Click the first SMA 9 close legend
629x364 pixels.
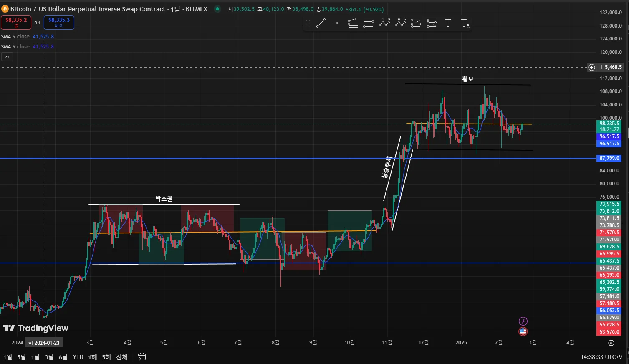click(x=15, y=37)
